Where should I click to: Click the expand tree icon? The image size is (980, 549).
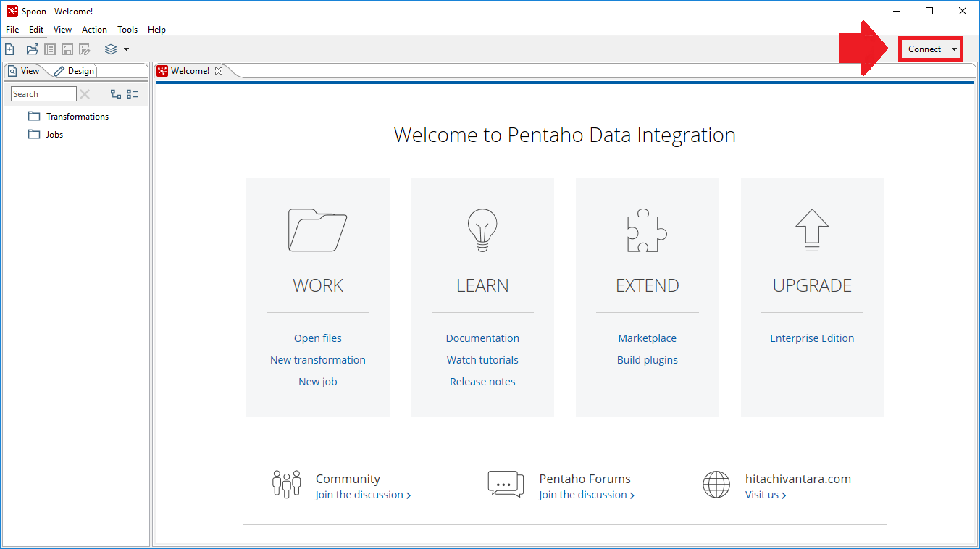point(116,94)
